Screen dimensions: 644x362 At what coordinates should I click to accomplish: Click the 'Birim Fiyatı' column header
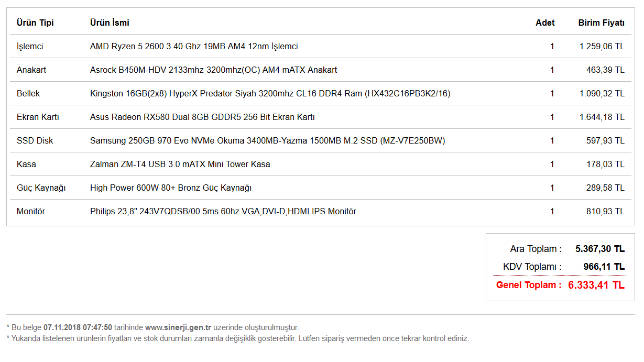point(602,23)
